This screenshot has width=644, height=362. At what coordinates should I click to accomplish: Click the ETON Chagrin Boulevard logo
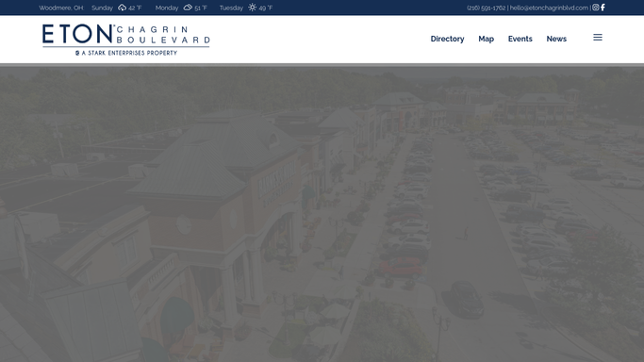[x=126, y=40]
